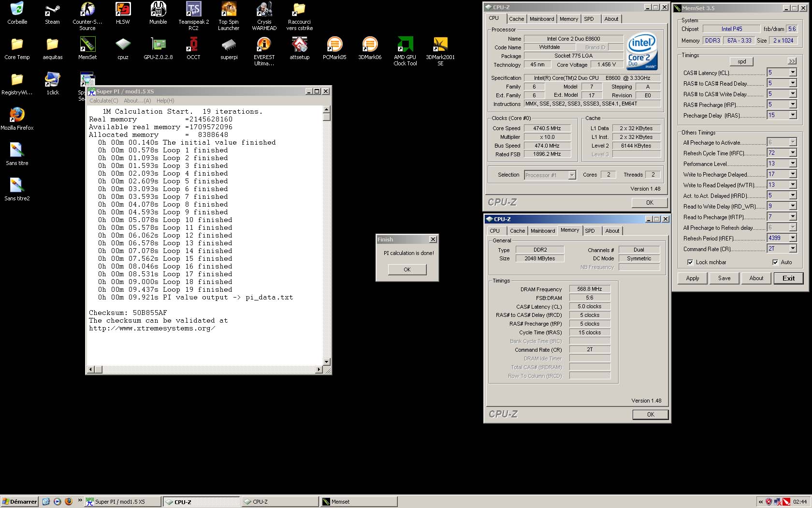Open Help(H) menu in Super PI
Viewport: 812px width, 508px height.
[165, 101]
